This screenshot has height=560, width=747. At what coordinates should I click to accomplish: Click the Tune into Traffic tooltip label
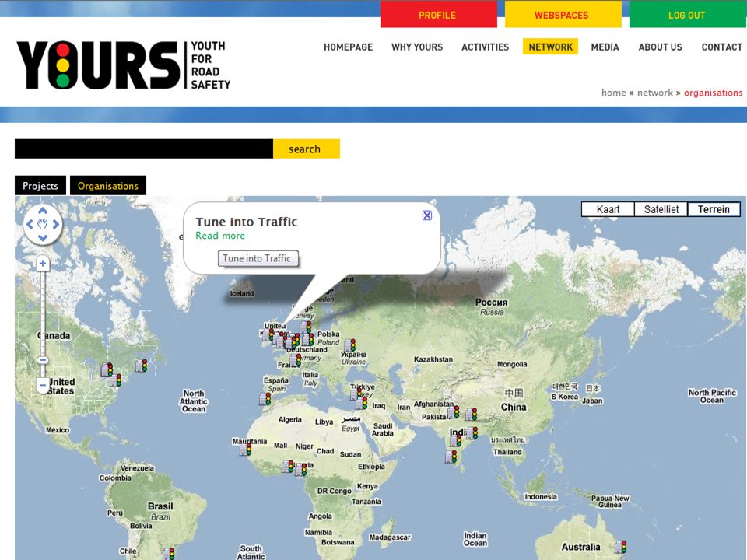click(258, 258)
